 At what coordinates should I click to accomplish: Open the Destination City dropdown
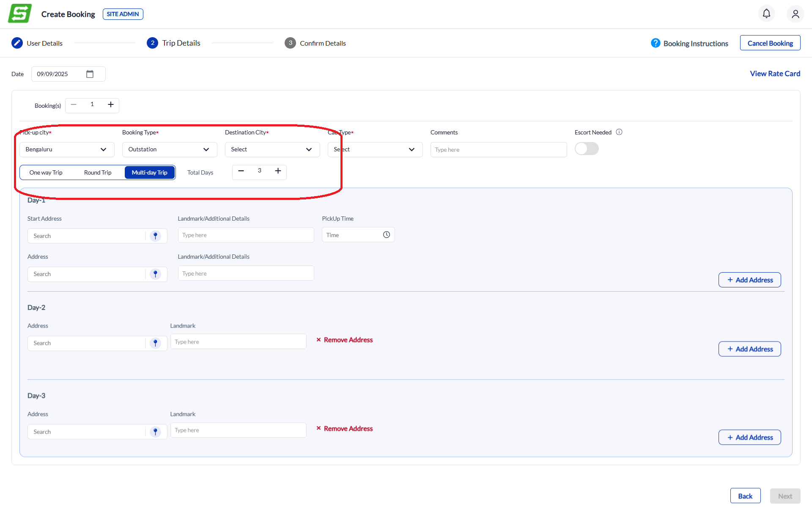272,149
